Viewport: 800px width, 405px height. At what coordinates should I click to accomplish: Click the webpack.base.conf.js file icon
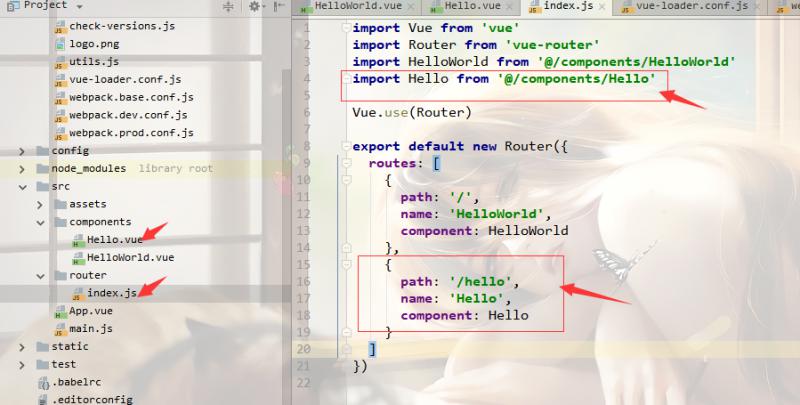coord(61,98)
